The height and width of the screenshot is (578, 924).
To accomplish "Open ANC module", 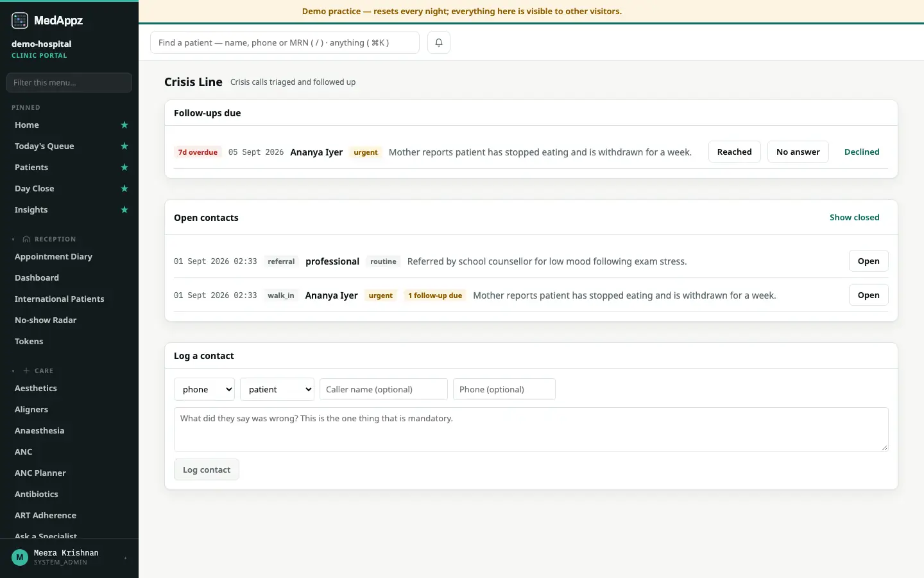I will (x=24, y=452).
